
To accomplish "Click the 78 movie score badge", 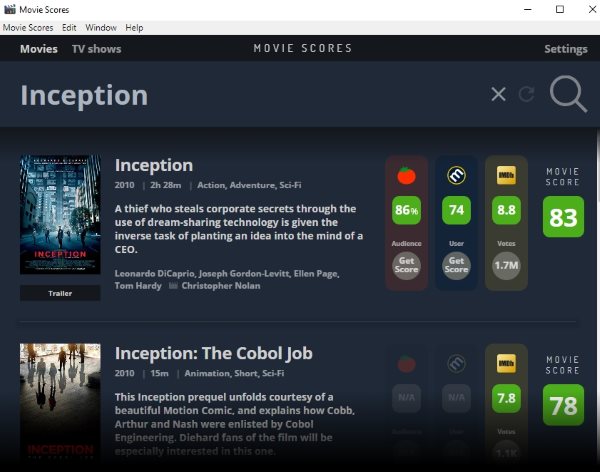I will pos(563,405).
